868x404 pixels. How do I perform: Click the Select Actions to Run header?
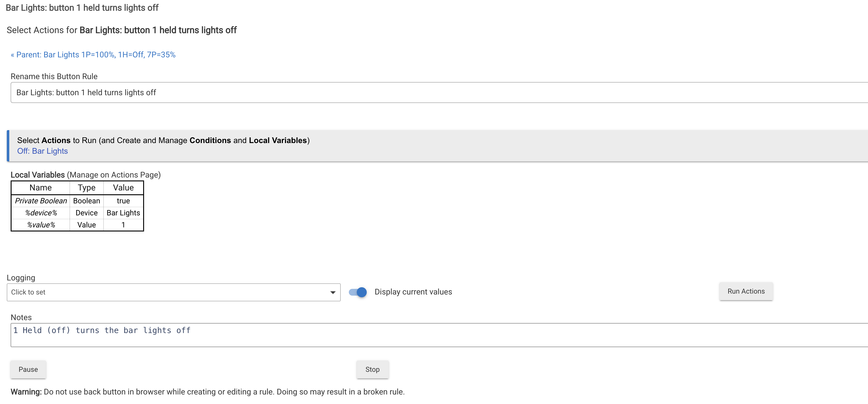[x=163, y=140]
